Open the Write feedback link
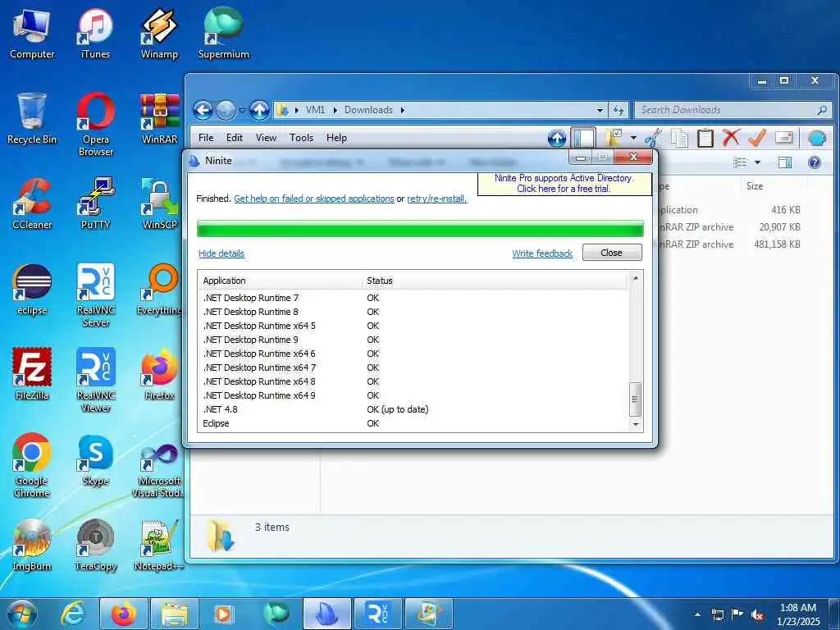This screenshot has height=630, width=840. [542, 253]
